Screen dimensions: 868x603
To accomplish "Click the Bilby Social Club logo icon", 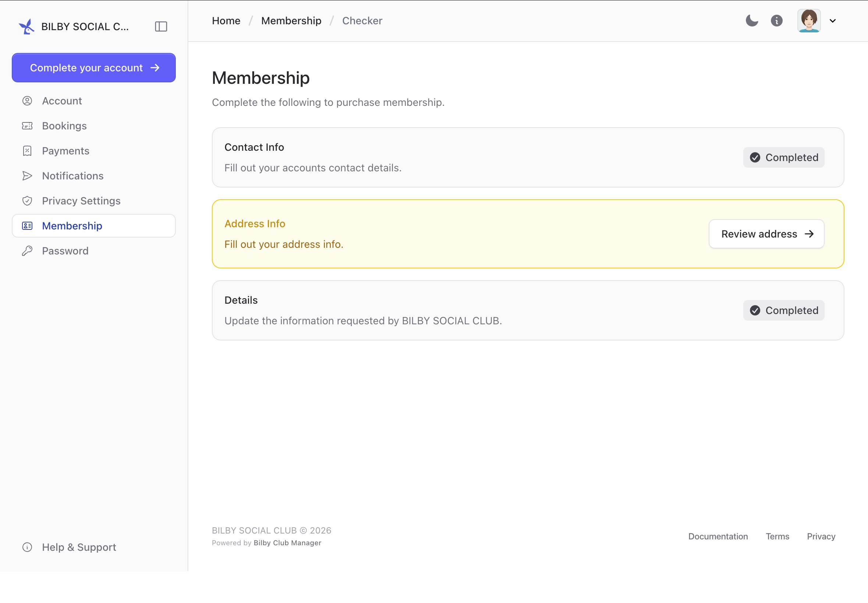I will 26,26.
